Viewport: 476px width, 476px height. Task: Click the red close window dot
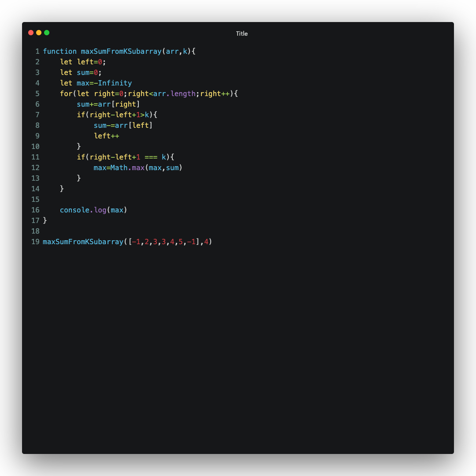click(x=31, y=33)
